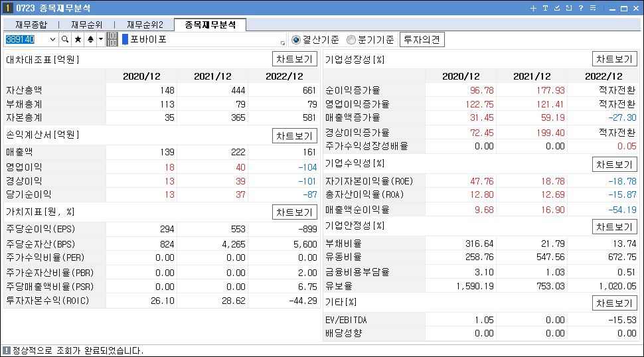Viewport: 644px width, 357px height.
Task: Click the 투자의견 button
Action: click(x=422, y=40)
